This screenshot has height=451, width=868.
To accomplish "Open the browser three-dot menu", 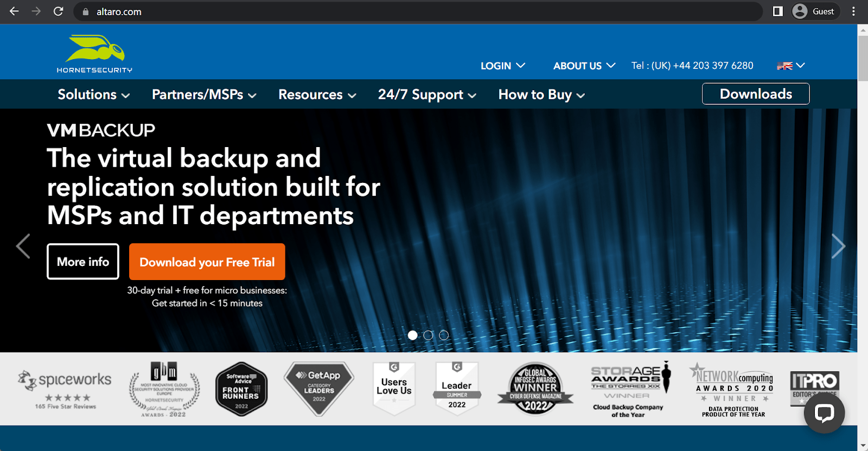I will click(853, 11).
